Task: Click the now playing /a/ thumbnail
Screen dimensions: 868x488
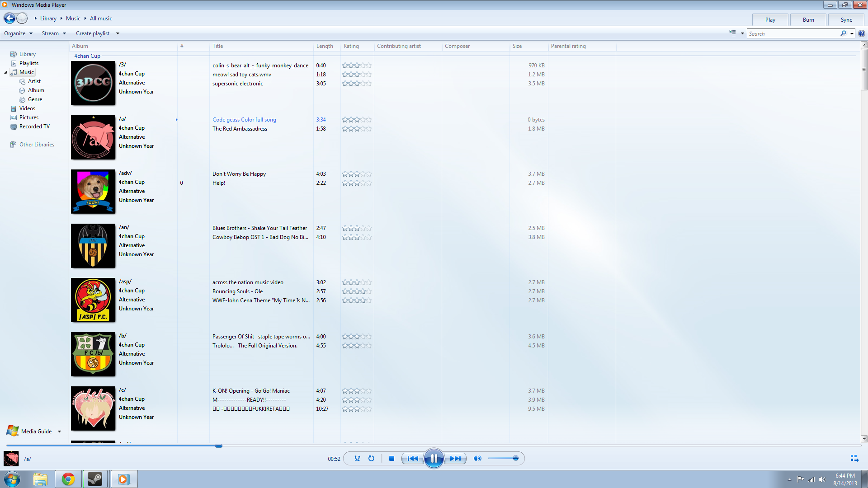Action: point(11,459)
